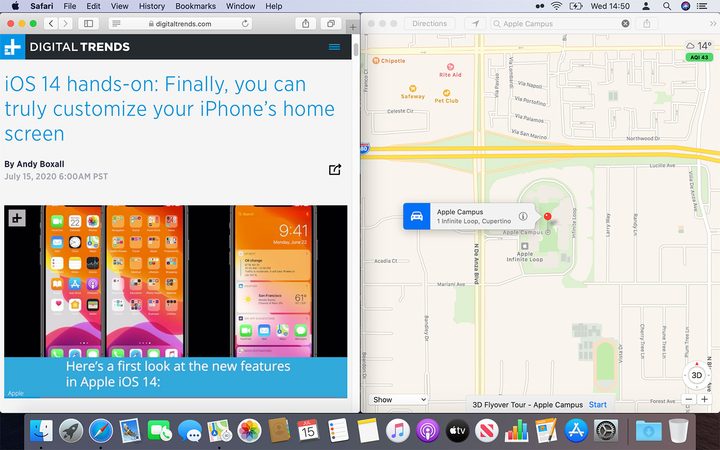Open Spotlight search
720x450 pixels.
pyautogui.click(x=667, y=6)
